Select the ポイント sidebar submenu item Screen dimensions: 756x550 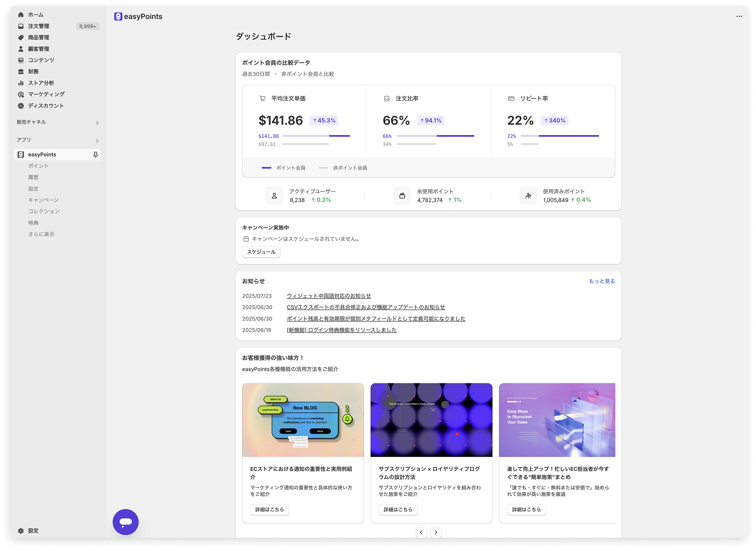click(38, 166)
